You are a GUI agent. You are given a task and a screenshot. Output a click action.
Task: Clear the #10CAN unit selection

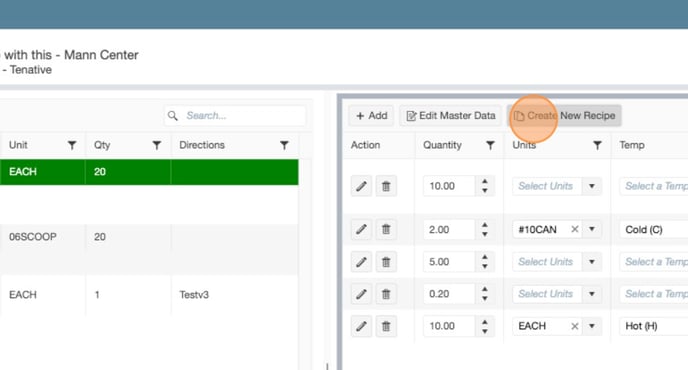point(574,229)
